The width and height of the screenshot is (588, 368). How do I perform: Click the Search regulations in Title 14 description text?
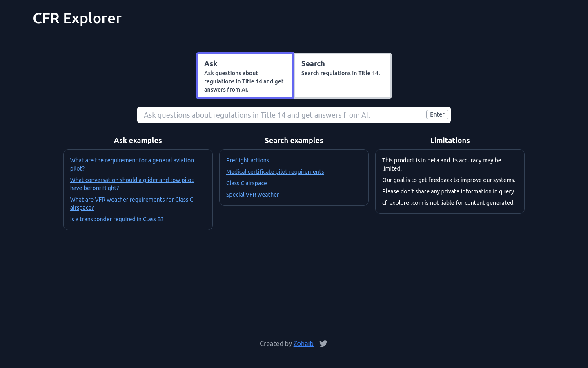pos(341,73)
